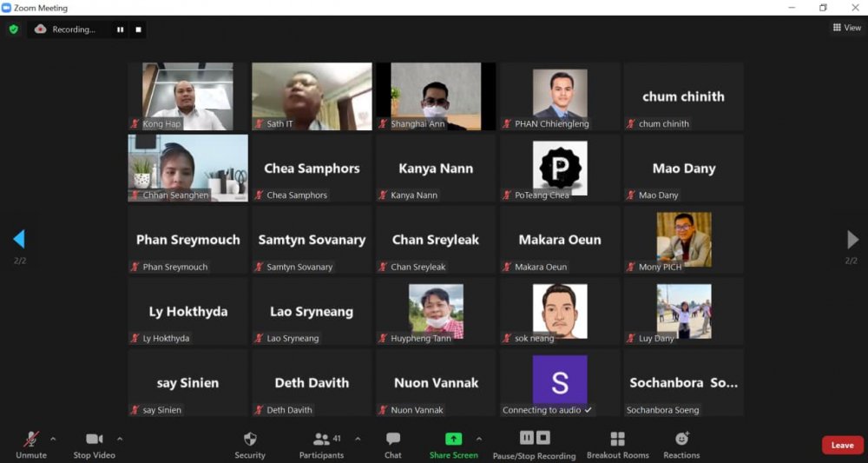Open the Participants panel
Viewport: 868px width, 463px height.
click(x=321, y=440)
